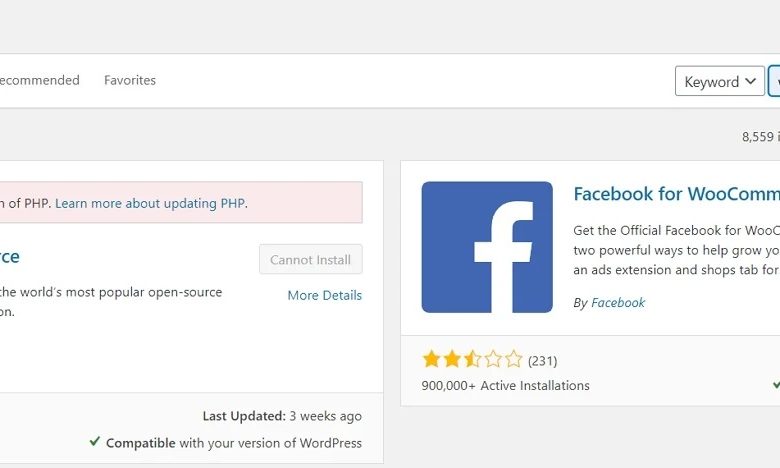Open the Facebook for WooCommerce plugin title

[x=677, y=194]
